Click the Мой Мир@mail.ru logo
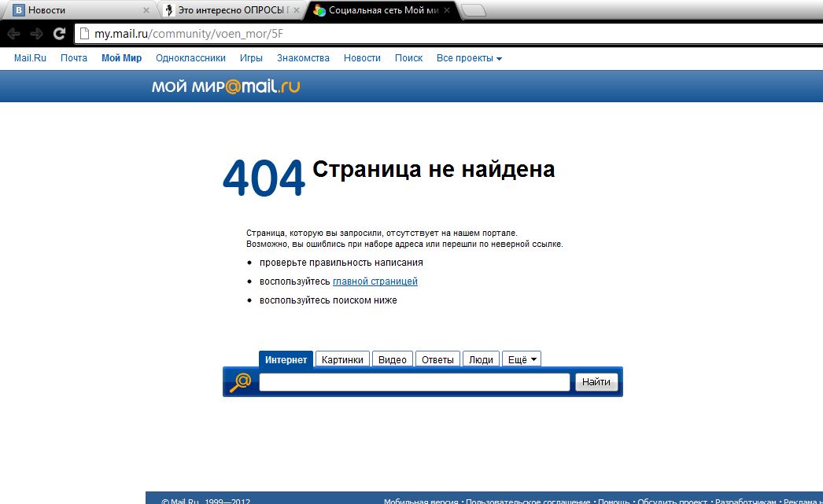823x504 pixels. (x=226, y=86)
